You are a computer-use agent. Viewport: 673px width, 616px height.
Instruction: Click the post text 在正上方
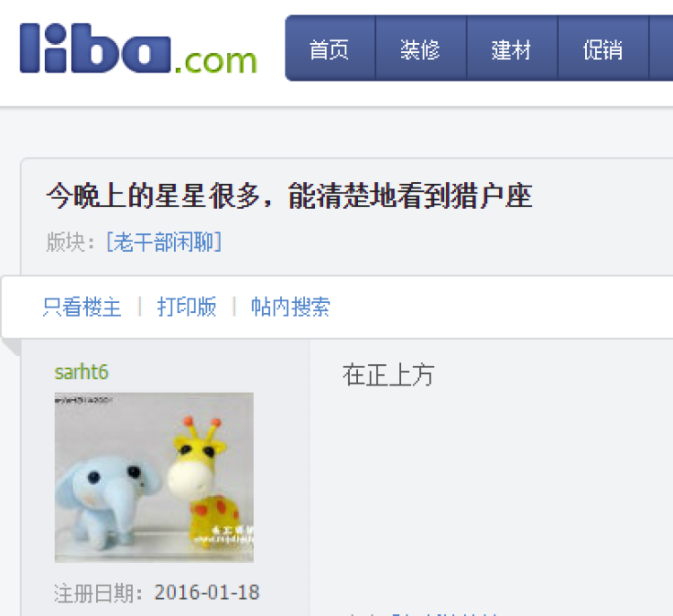pos(389,375)
